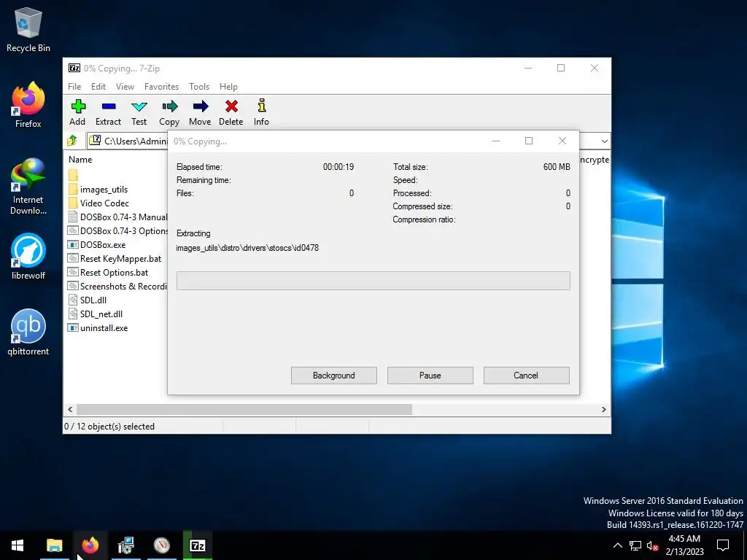This screenshot has width=747, height=560.
Task: Open the File menu
Action: coord(74,87)
